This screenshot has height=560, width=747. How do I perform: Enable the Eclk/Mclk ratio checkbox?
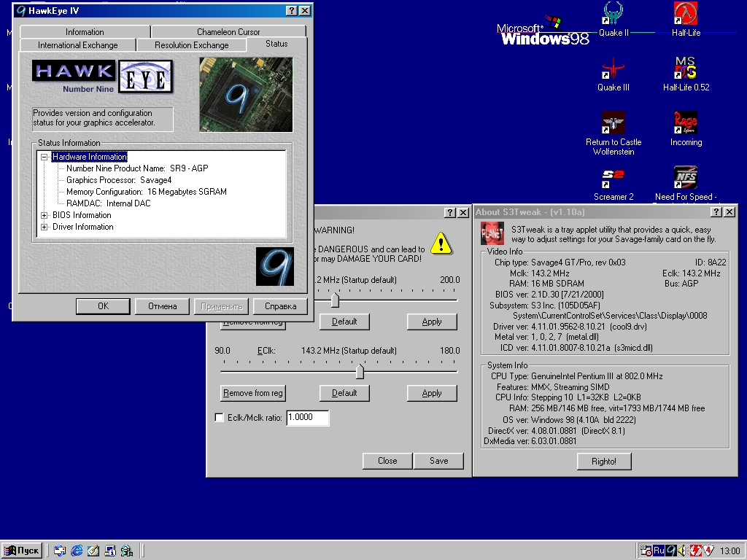tap(220, 418)
